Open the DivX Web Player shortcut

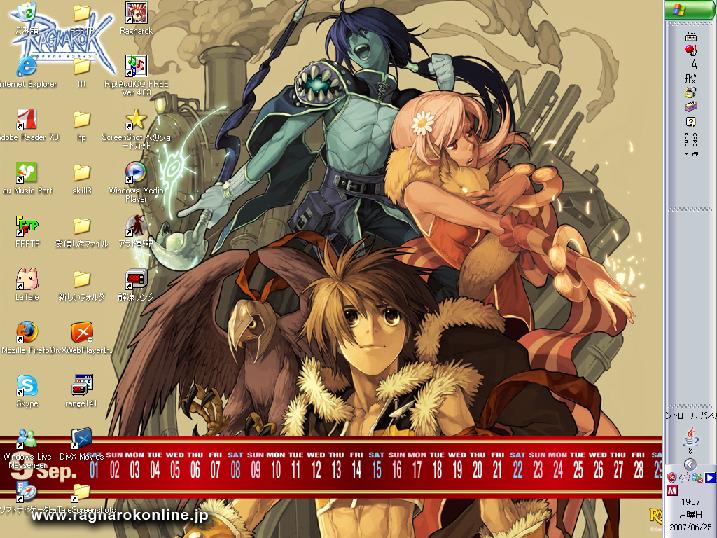point(82,338)
